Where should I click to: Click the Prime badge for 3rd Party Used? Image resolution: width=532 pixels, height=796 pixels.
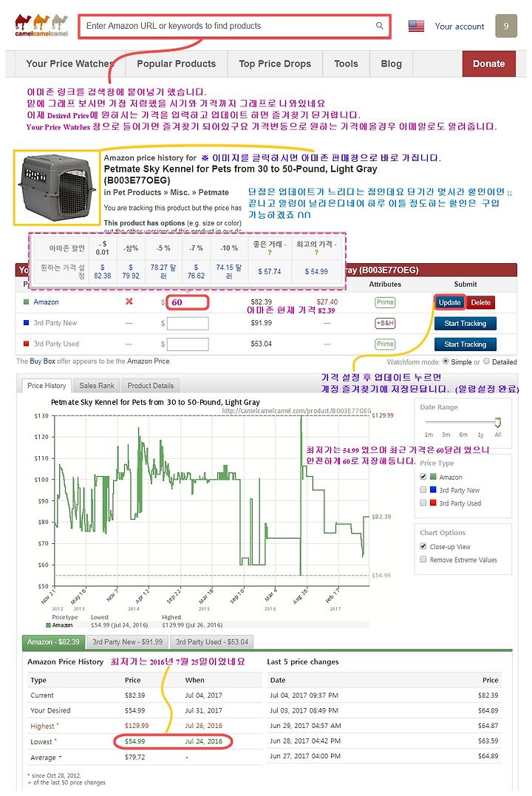(x=385, y=344)
